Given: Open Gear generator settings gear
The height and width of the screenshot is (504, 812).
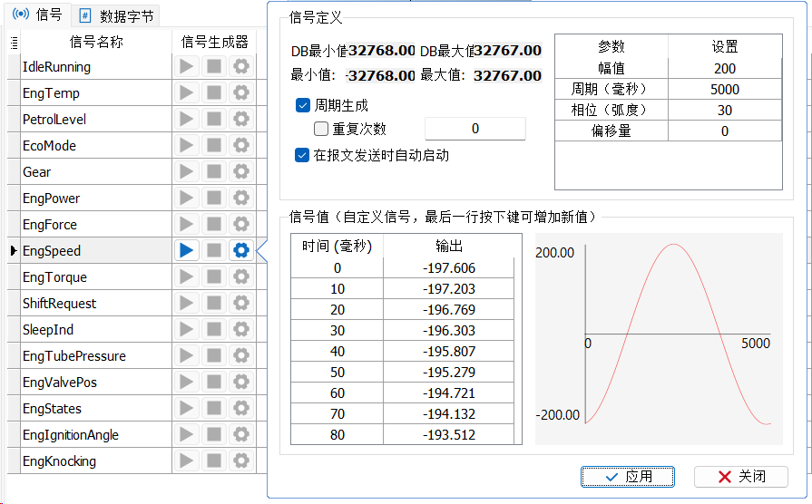Looking at the screenshot, I should click(x=241, y=172).
